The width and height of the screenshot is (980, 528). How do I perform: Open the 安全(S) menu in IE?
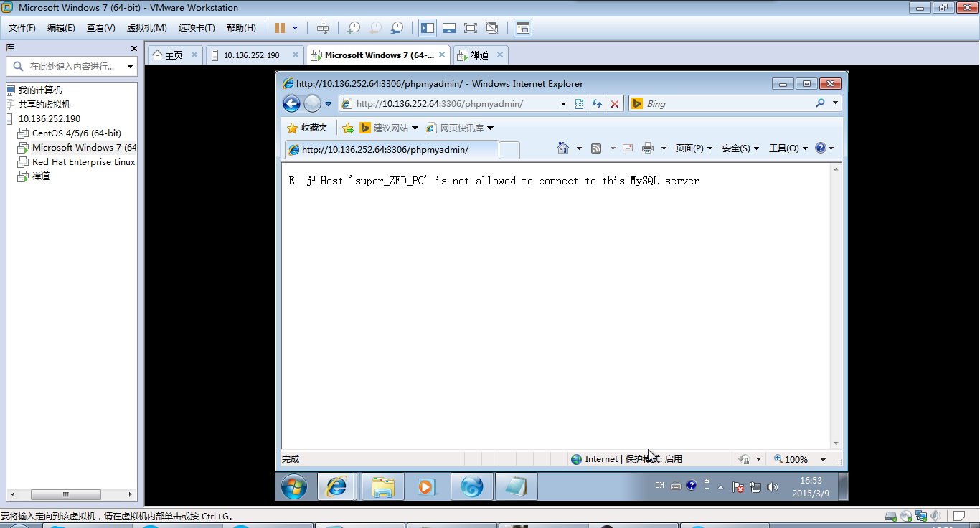[x=740, y=148]
